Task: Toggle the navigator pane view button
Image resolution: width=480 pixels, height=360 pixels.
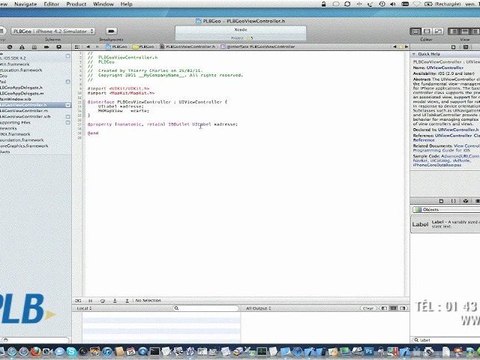Action: point(453,31)
